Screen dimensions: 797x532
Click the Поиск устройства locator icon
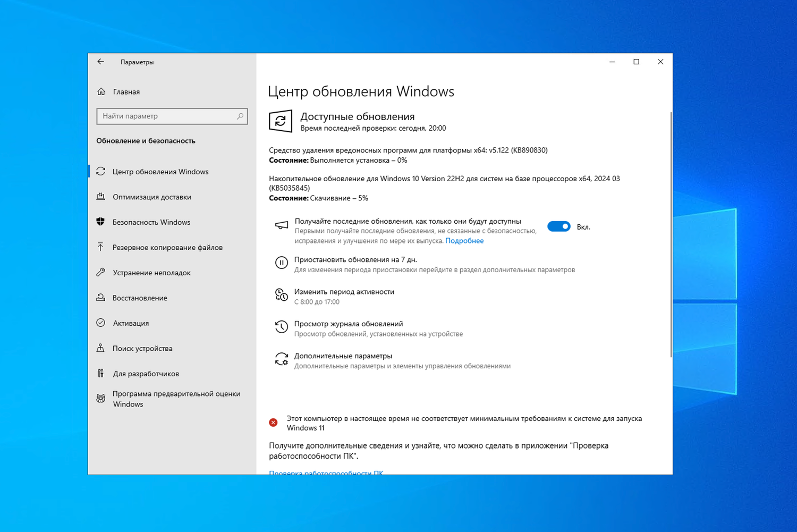(x=100, y=348)
